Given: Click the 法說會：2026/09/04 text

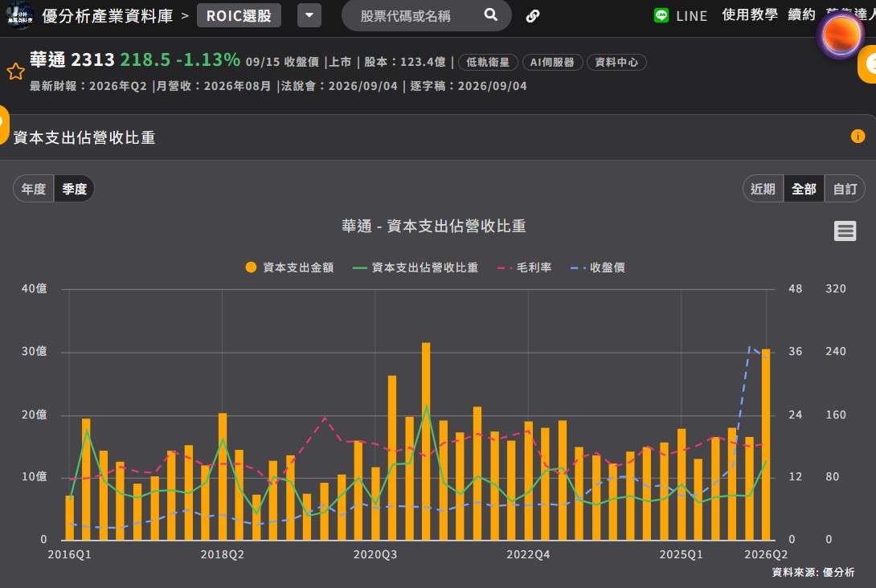Looking at the screenshot, I should point(339,86).
